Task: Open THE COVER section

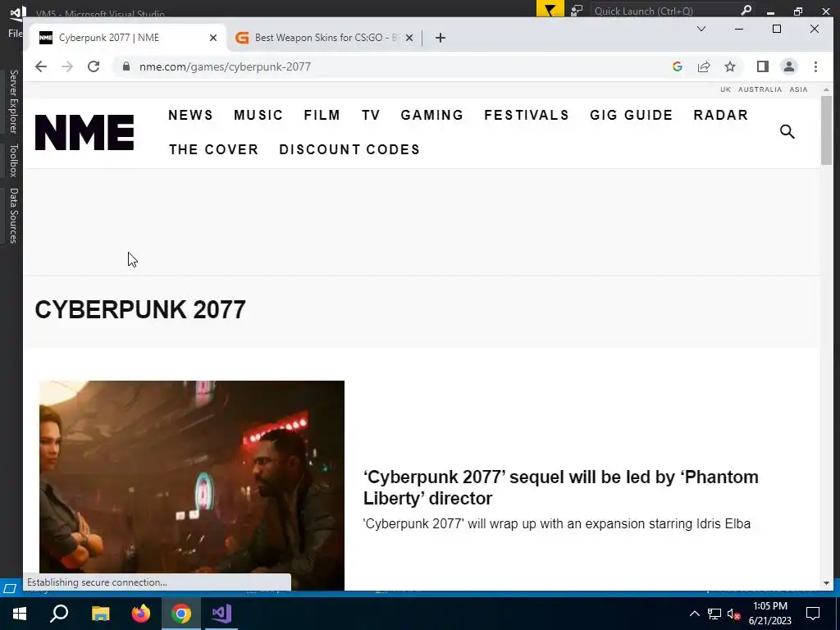Action: pyautogui.click(x=214, y=149)
